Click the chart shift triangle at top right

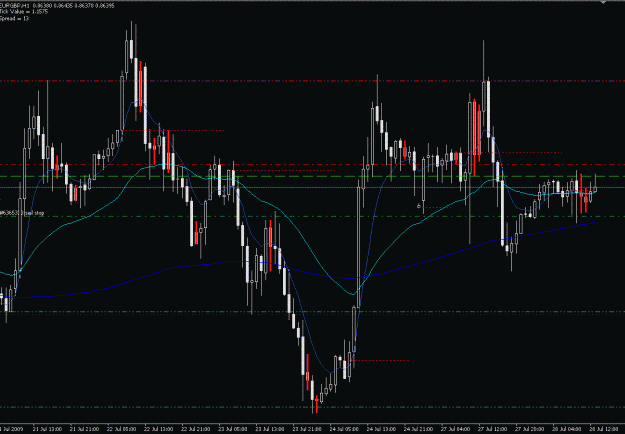pyautogui.click(x=603, y=2)
